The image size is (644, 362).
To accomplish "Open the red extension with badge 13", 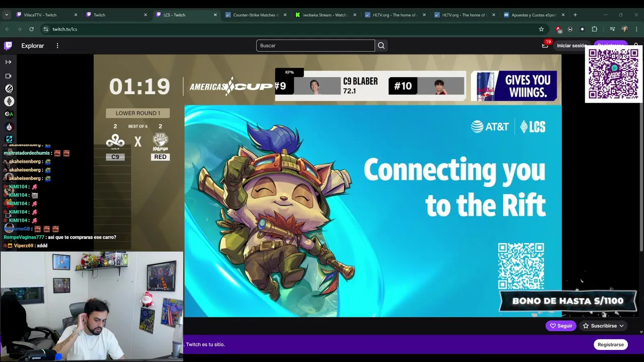I will 558,29.
